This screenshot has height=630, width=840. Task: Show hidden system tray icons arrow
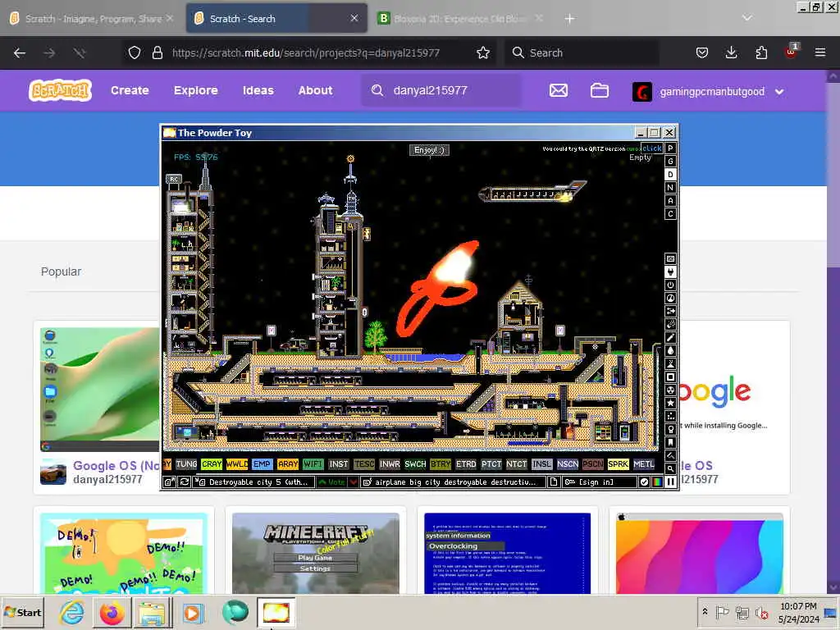pos(705,611)
